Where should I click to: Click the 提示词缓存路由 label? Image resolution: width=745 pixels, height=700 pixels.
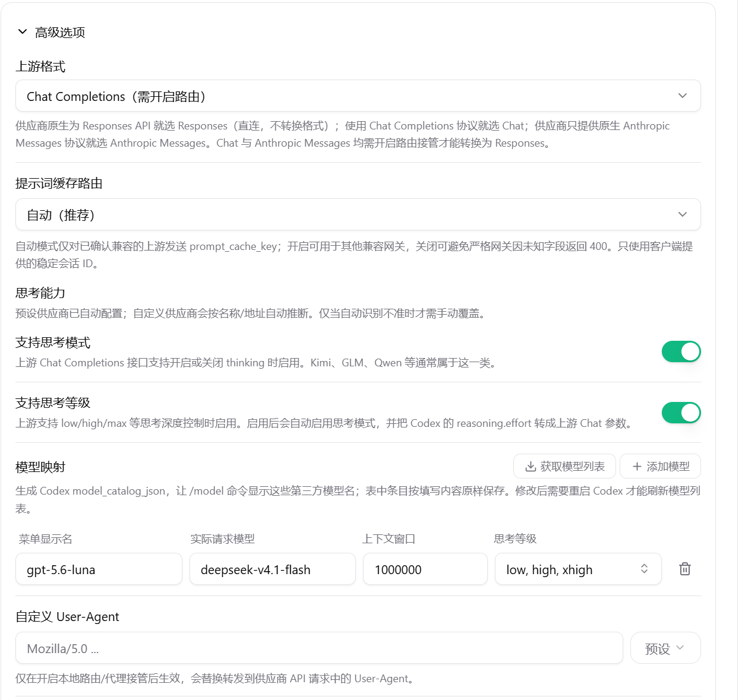click(x=59, y=183)
